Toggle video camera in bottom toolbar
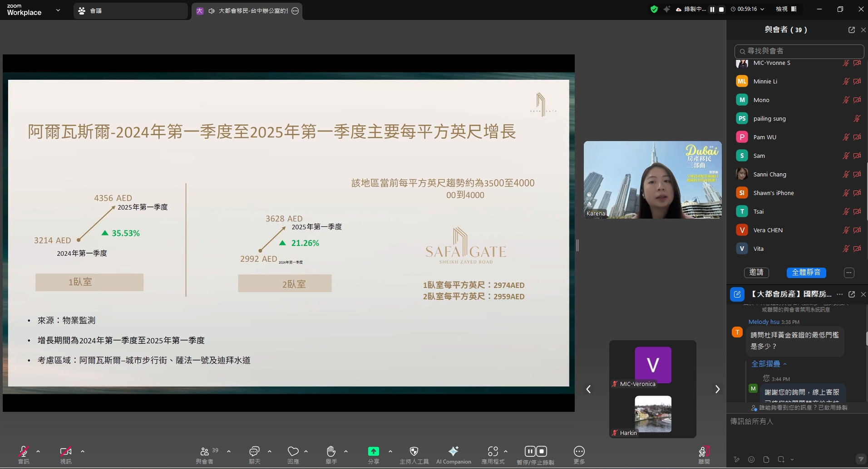The height and width of the screenshot is (469, 868). [x=66, y=451]
